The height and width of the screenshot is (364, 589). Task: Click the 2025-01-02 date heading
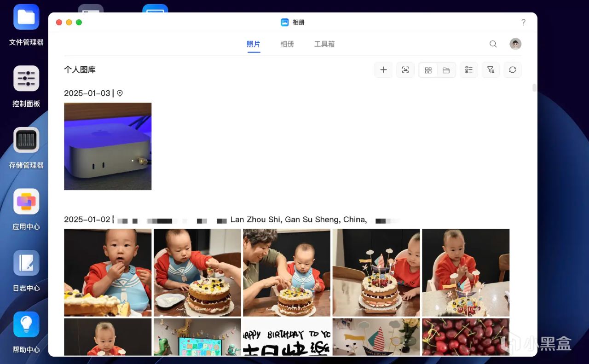click(x=87, y=220)
